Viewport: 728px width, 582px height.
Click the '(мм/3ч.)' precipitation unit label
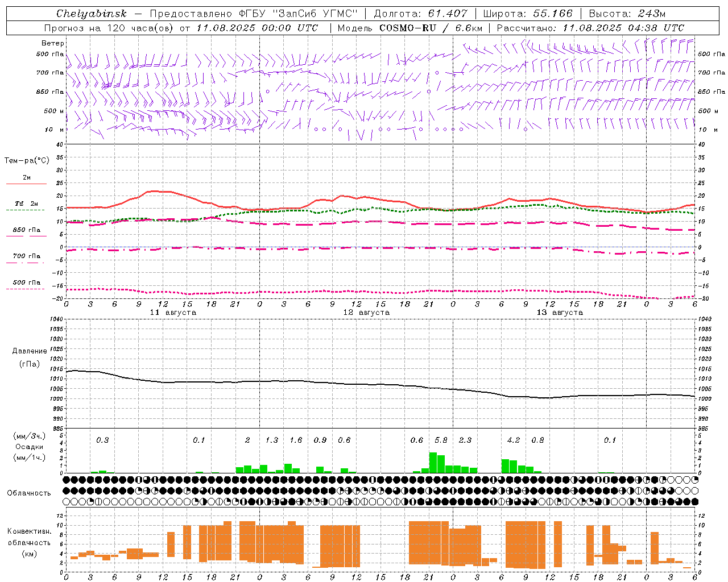(30, 436)
